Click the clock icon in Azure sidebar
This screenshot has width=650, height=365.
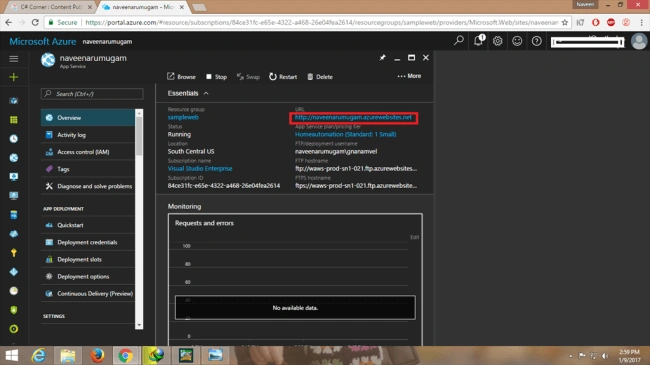coord(14,139)
